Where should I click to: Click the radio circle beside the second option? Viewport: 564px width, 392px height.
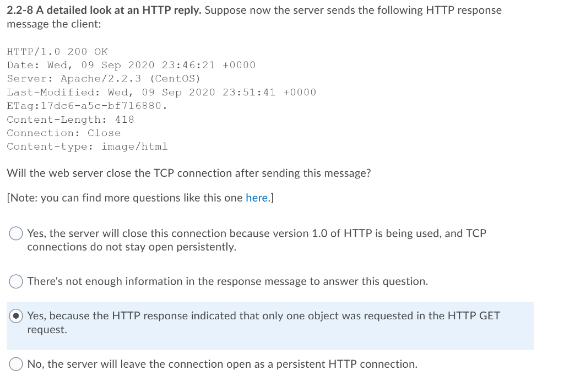coord(16,281)
